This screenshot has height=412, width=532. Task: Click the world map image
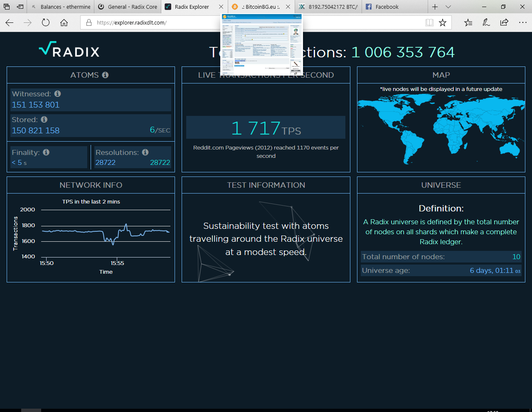click(x=441, y=129)
